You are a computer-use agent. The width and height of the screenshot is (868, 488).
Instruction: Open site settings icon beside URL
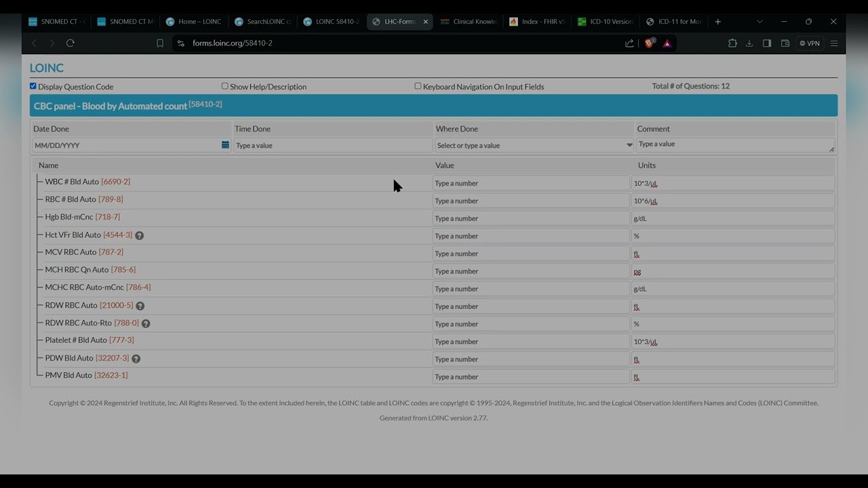click(x=180, y=43)
